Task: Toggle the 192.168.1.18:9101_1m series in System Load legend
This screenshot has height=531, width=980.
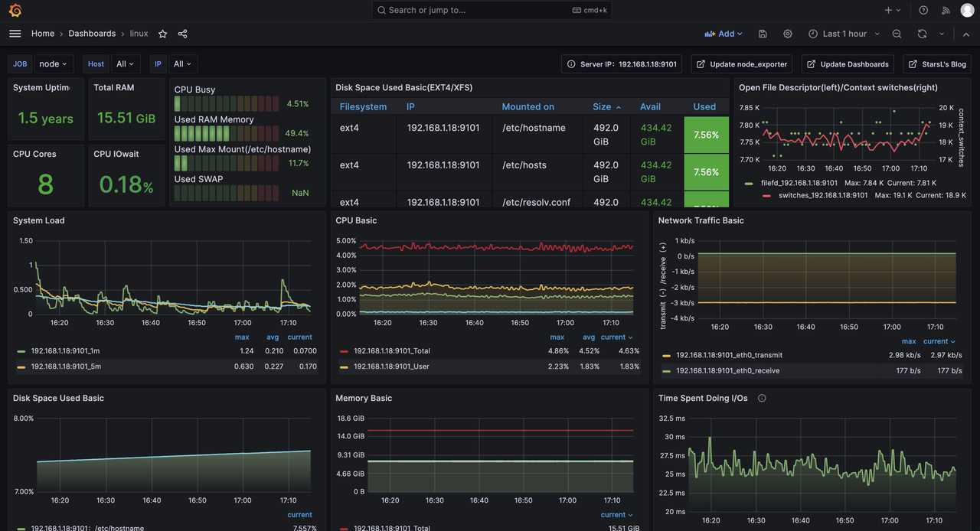Action: (x=66, y=350)
